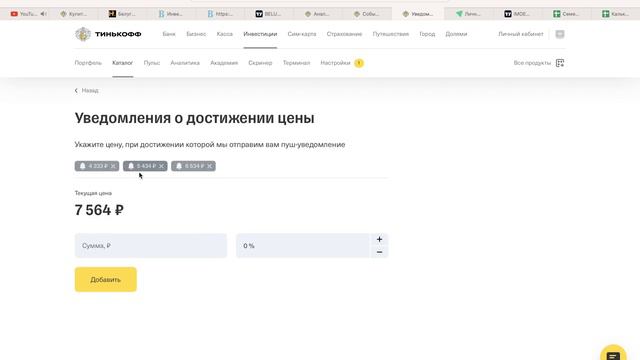The image size is (640, 360).
Task: Click the Настройки notification badge
Action: pos(359,63)
